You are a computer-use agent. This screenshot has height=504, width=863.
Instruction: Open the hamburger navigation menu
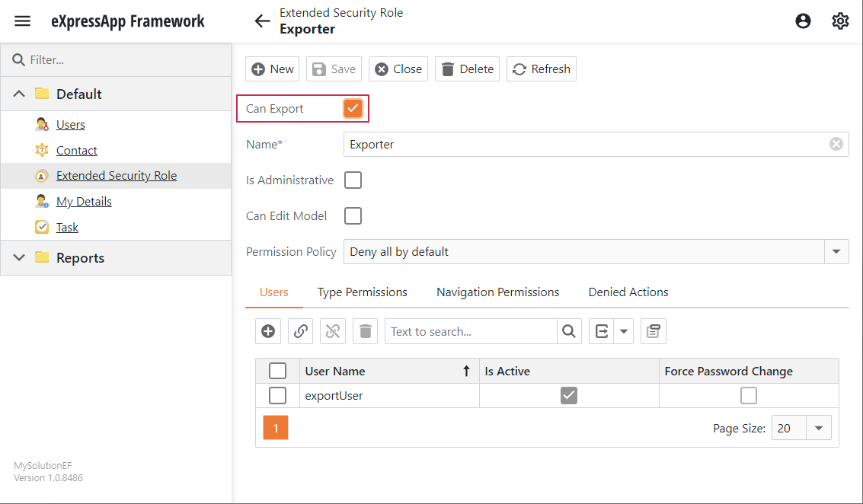tap(23, 21)
